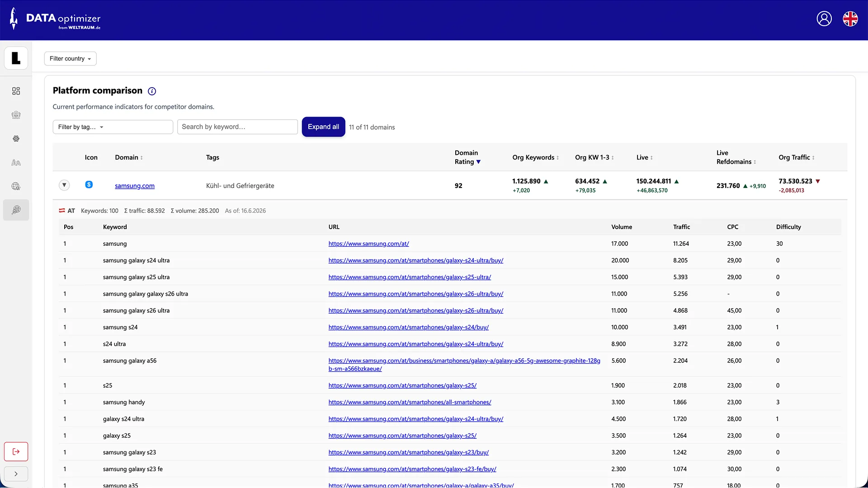Click the Domain Rating value 92
This screenshot has height=488, width=868.
click(x=458, y=186)
